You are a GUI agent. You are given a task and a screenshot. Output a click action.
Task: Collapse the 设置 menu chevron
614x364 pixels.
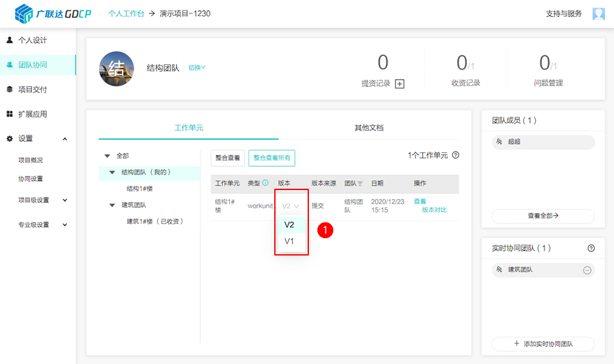point(65,139)
